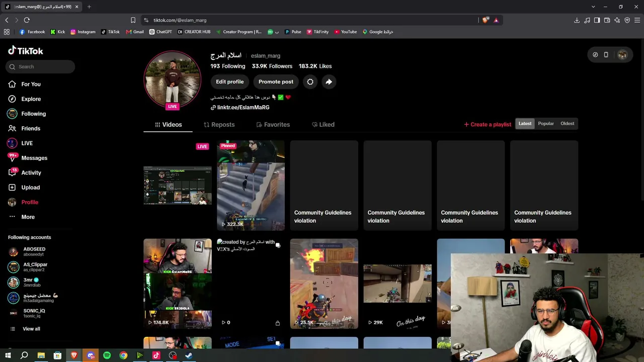
Task: Expand the More menu in sidebar
Action: click(x=28, y=217)
